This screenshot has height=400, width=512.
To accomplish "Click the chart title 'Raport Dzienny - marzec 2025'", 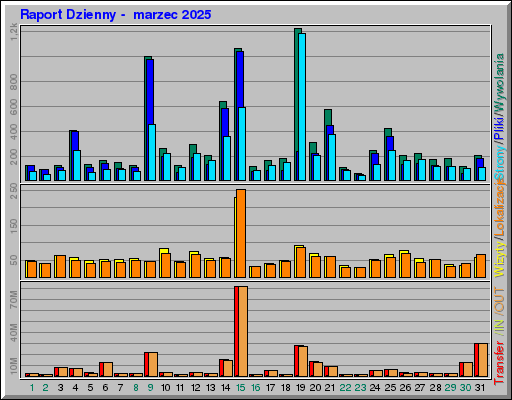I will coord(116,15).
